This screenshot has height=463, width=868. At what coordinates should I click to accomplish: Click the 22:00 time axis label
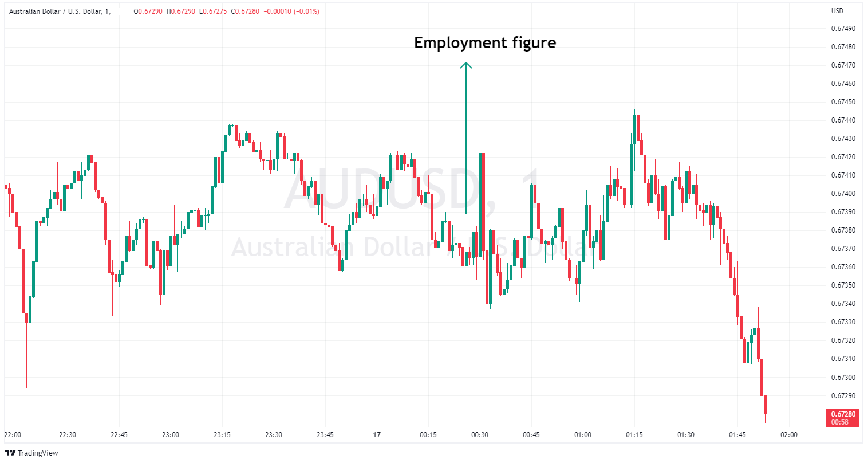coord(13,435)
